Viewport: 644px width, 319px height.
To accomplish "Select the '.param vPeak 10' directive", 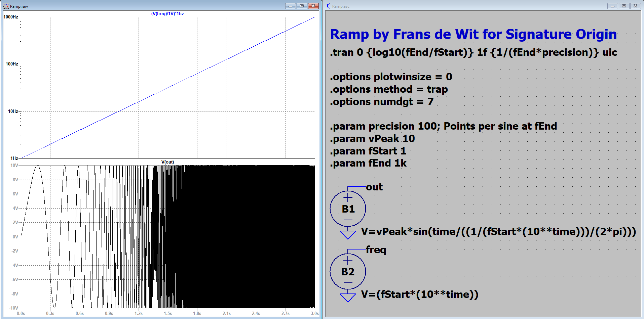I will click(372, 139).
